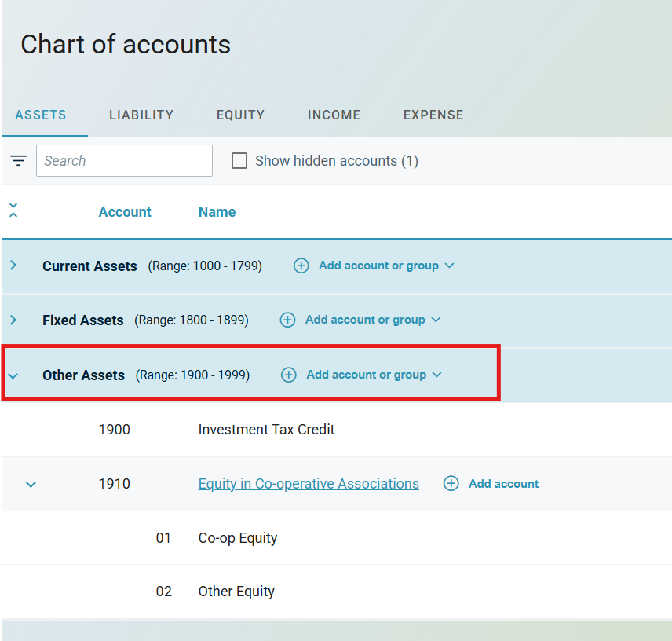The height and width of the screenshot is (641, 672).
Task: Expand the Current Assets group
Action: click(13, 266)
